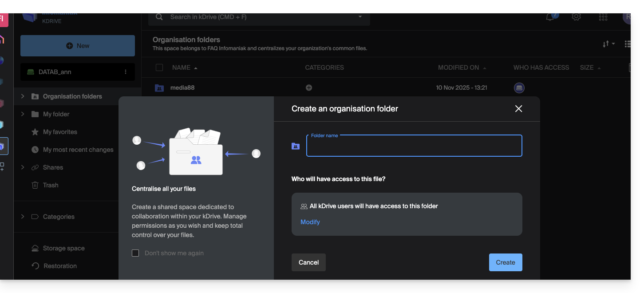
Task: Open the settings gear icon
Action: (576, 17)
